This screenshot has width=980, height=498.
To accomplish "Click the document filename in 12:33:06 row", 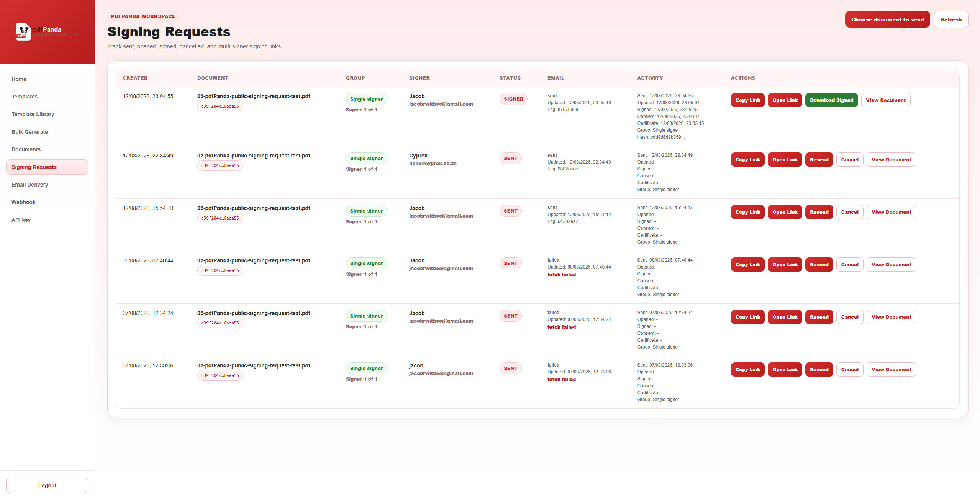I will [x=254, y=365].
